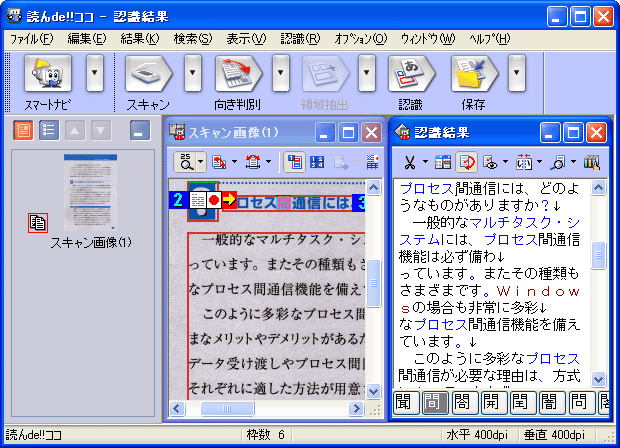Click the page rotate icon in scan window
620x448 pixels.
[219, 162]
